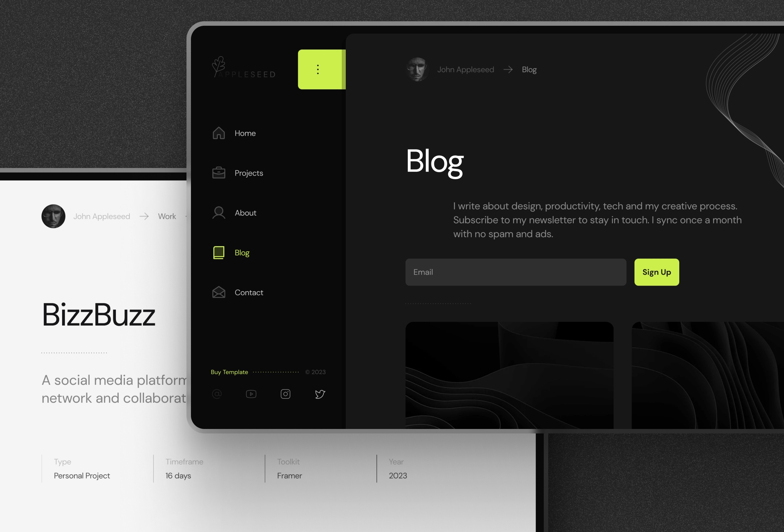The height and width of the screenshot is (532, 784).
Task: Click the breadcrumb arrow to Blog
Action: tap(507, 69)
